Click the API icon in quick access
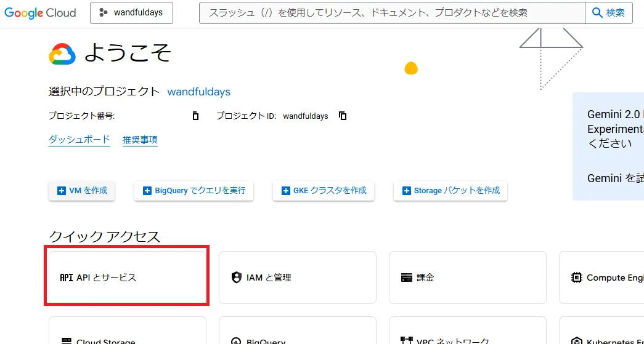This screenshot has height=344, width=644. coord(66,278)
